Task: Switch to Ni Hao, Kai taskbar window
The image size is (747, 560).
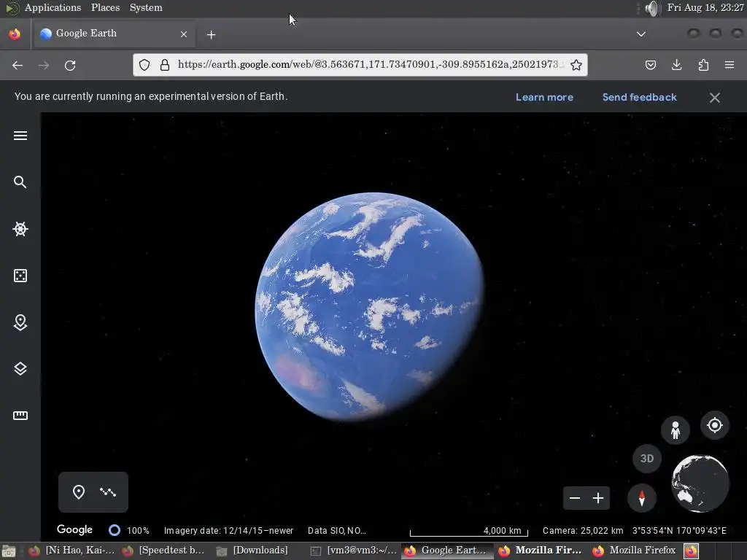Action: click(71, 551)
